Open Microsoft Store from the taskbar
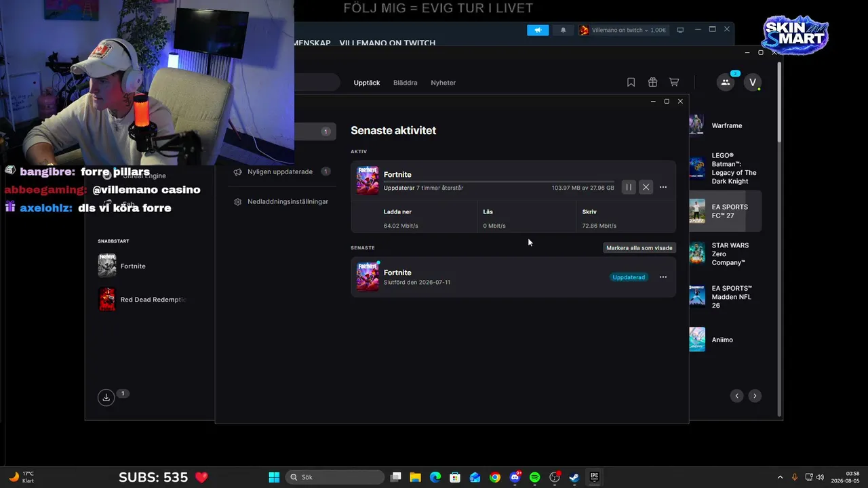Viewport: 868px width, 488px height. 455,477
